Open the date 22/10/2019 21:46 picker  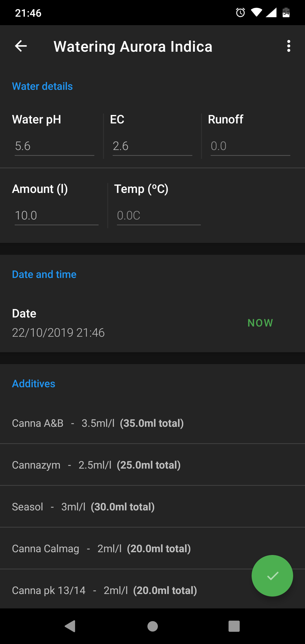(58, 332)
